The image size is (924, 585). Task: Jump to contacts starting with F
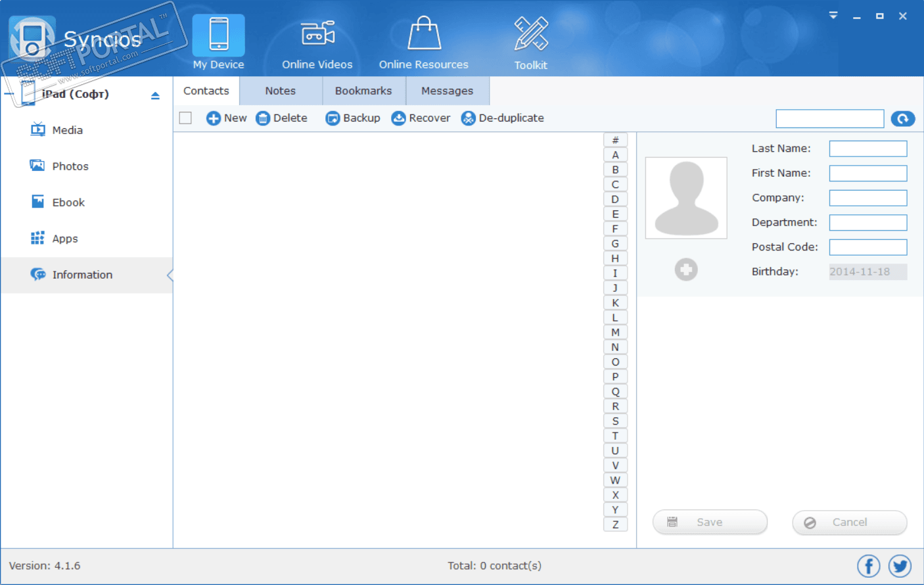pyautogui.click(x=615, y=229)
